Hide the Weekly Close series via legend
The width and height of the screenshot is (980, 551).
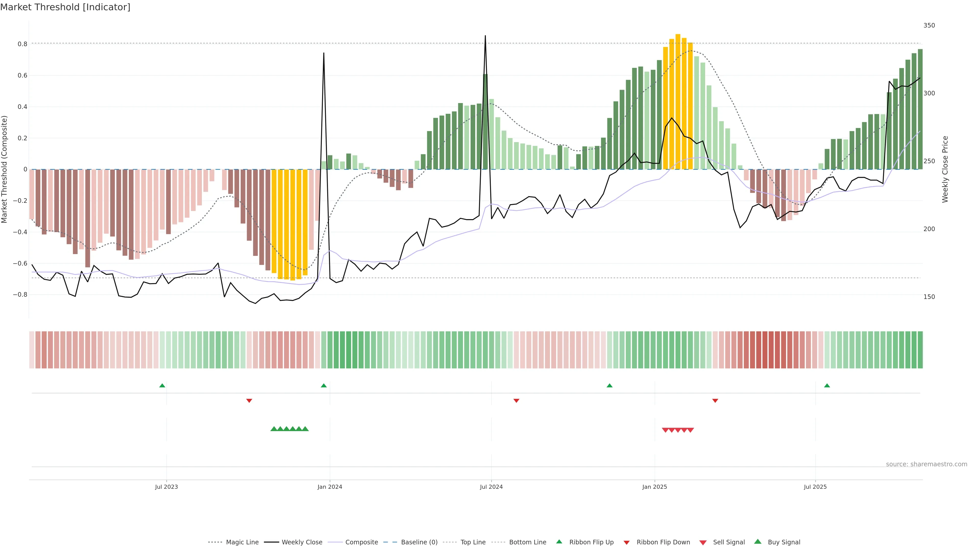point(302,542)
